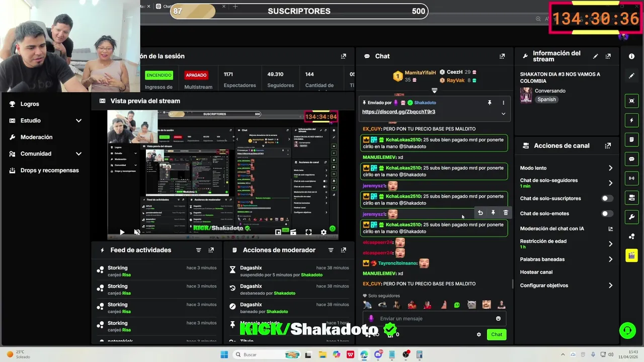The image size is (644, 362).
Task: Pop out the Chat panel
Action: (x=502, y=56)
